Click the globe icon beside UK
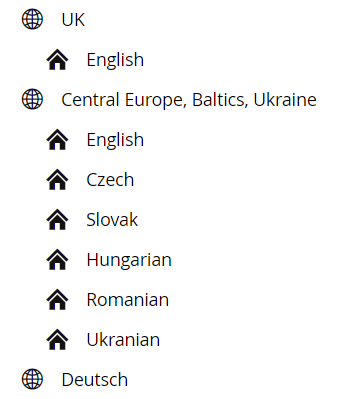This screenshot has width=362, height=399. tap(32, 19)
